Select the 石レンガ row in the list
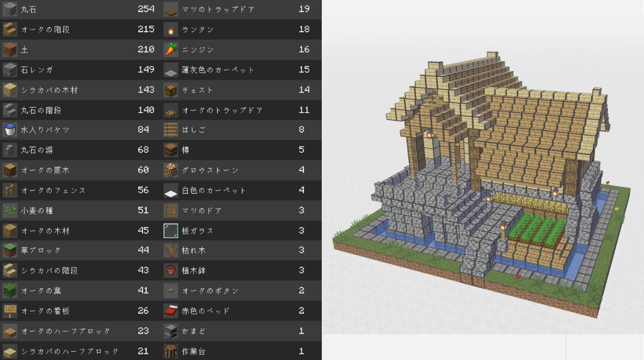This screenshot has height=360, width=644. [80, 70]
